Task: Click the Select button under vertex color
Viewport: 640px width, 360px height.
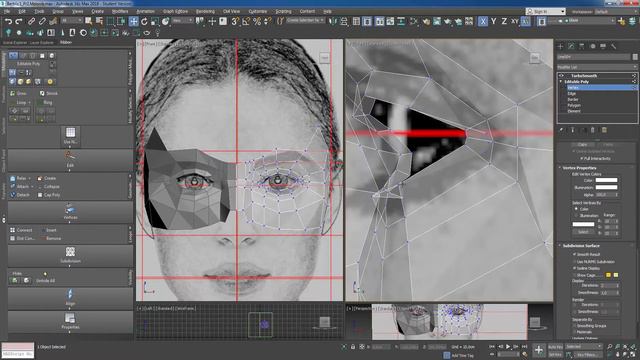Action: 583,232
